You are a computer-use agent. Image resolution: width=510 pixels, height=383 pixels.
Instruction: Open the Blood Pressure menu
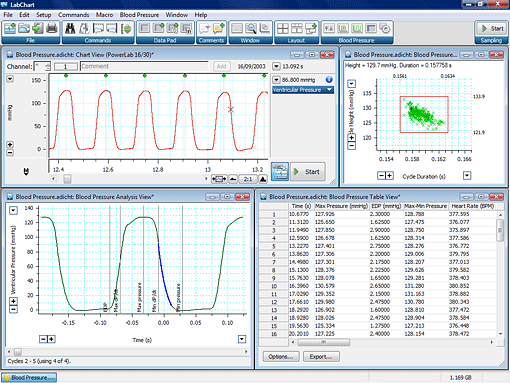[x=139, y=15]
